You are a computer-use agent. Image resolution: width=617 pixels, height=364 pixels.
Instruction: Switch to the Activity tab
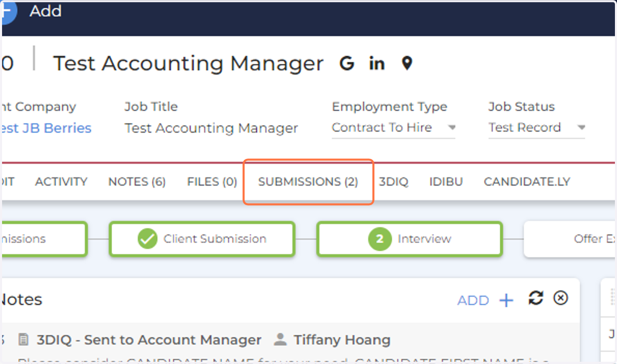coord(61,182)
